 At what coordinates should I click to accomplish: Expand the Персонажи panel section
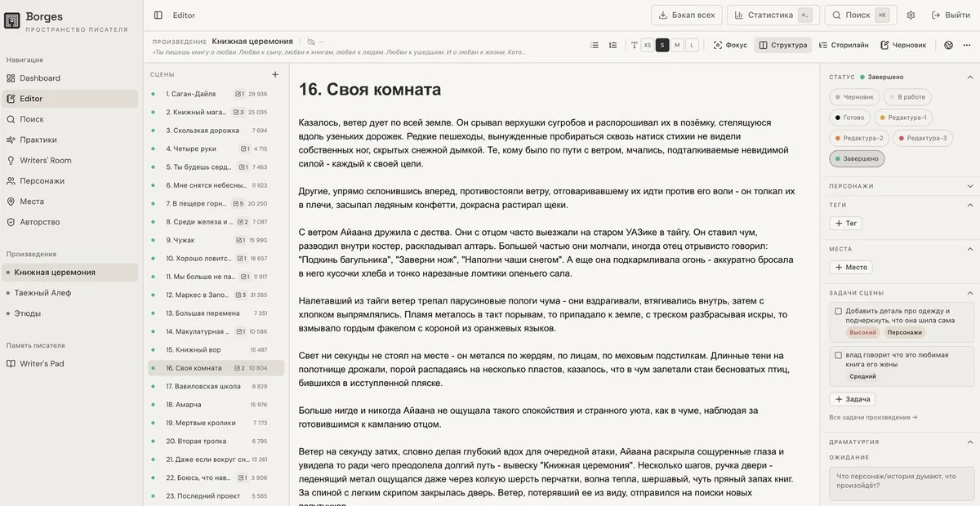[970, 186]
